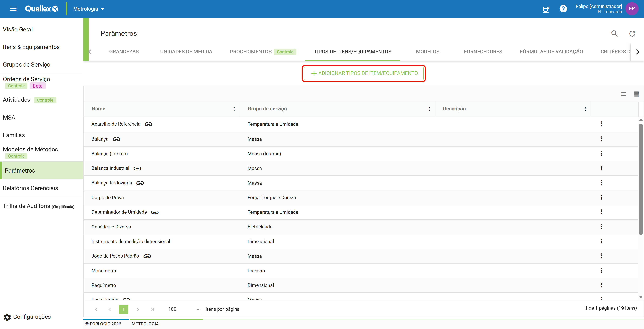Open the coffee cup news icon
Image resolution: width=644 pixels, height=329 pixels.
coord(546,9)
